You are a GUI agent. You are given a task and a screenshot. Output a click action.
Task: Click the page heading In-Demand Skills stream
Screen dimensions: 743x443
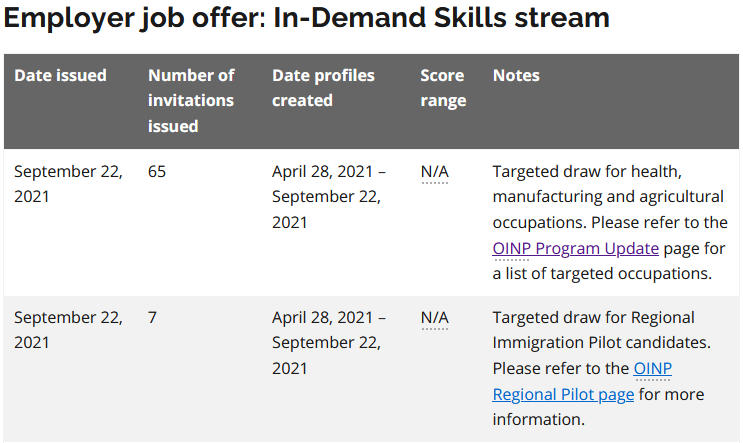coord(307,18)
